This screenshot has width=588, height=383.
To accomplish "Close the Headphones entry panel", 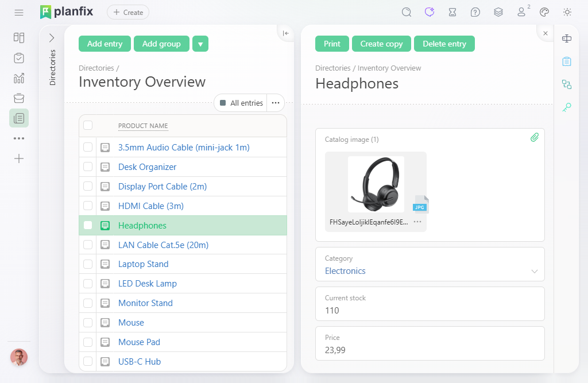I will point(546,33).
